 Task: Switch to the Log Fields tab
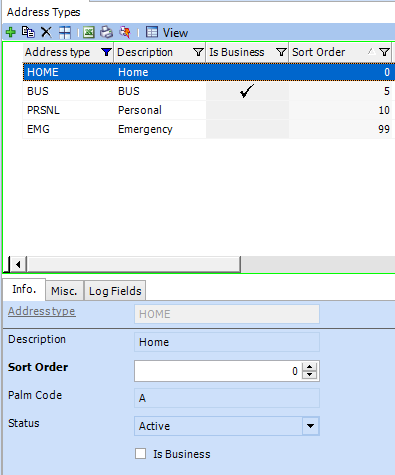[x=115, y=291]
